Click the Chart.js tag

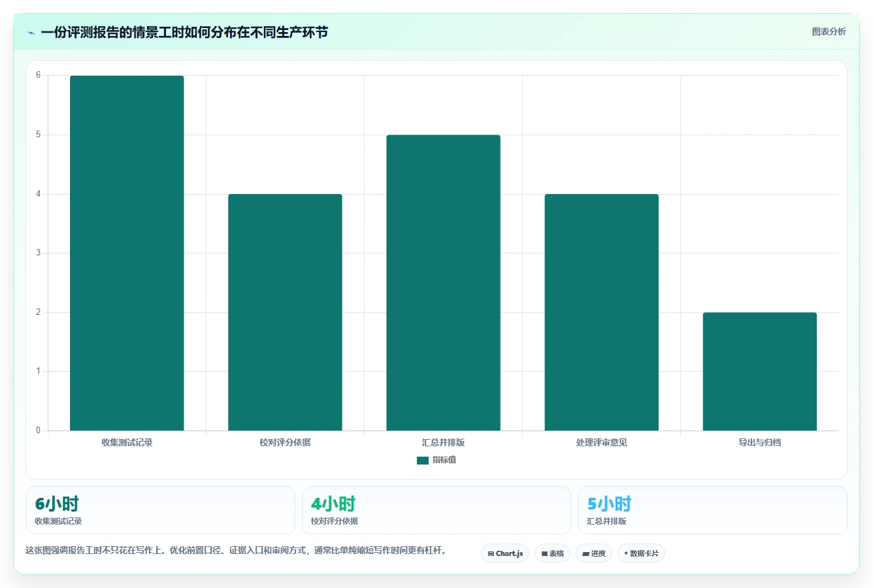tap(505, 553)
